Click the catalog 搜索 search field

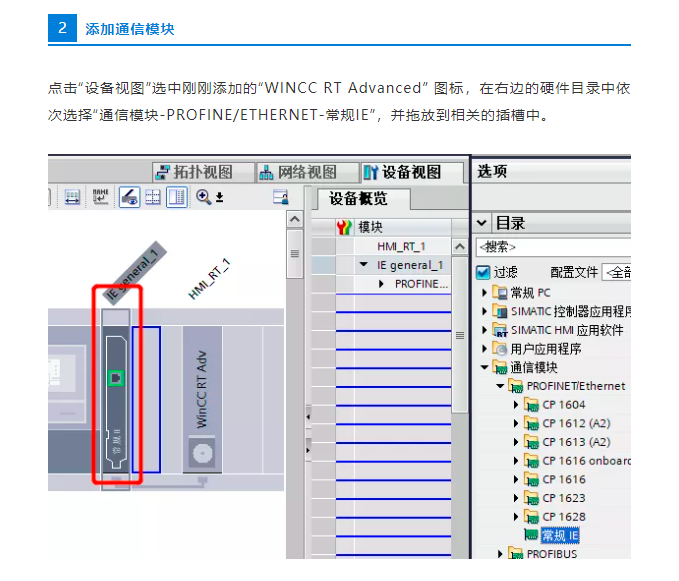550,246
